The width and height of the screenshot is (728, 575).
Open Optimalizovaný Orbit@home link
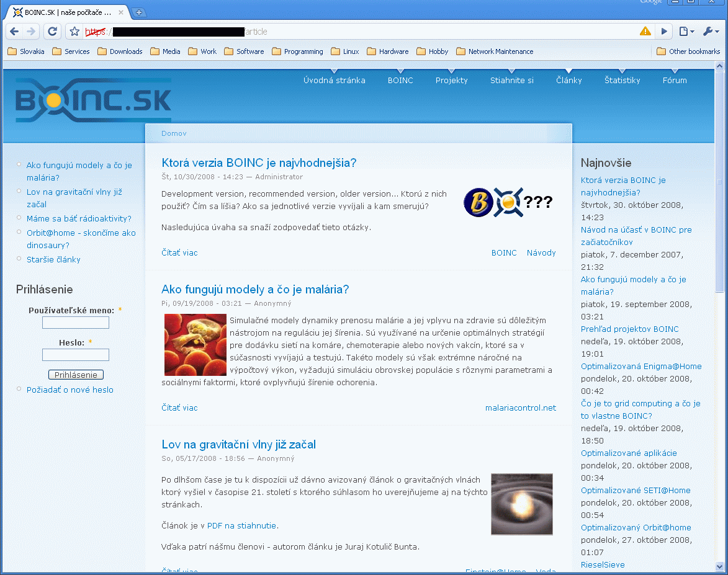pyautogui.click(x=636, y=528)
